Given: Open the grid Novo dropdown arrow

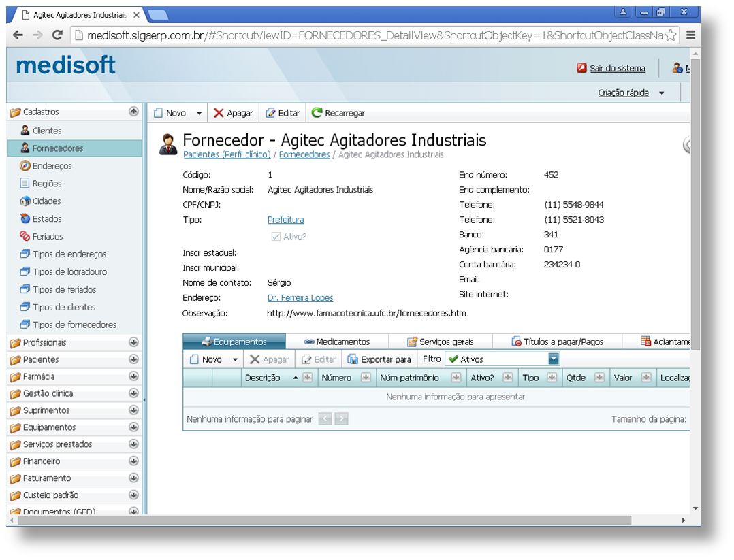Looking at the screenshot, I should click(x=235, y=359).
